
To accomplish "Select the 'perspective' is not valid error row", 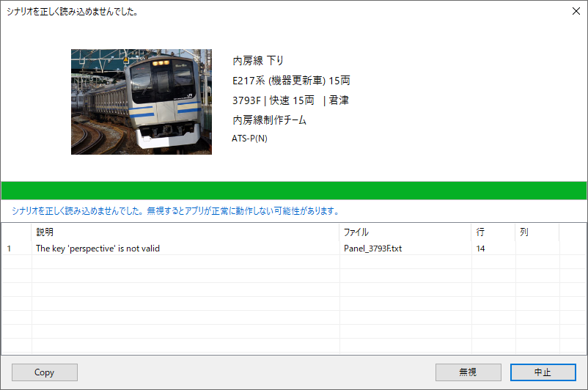I will coord(98,249).
